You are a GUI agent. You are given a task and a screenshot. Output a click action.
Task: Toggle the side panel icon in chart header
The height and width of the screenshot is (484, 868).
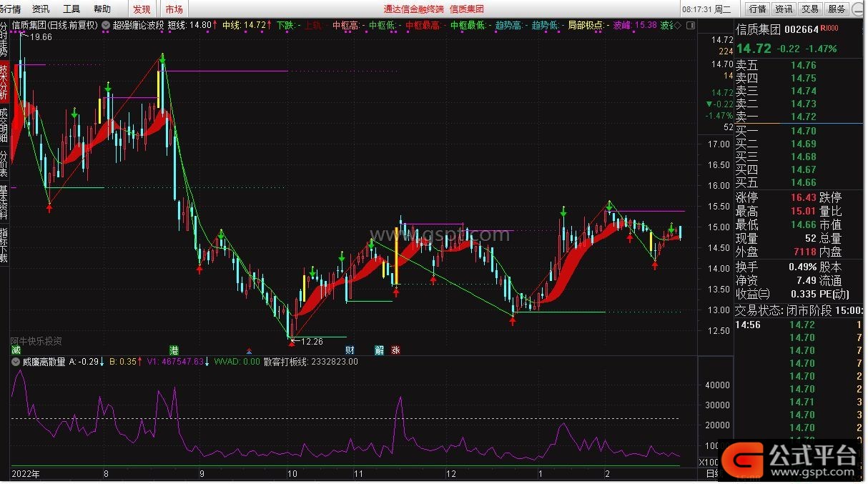coord(689,25)
